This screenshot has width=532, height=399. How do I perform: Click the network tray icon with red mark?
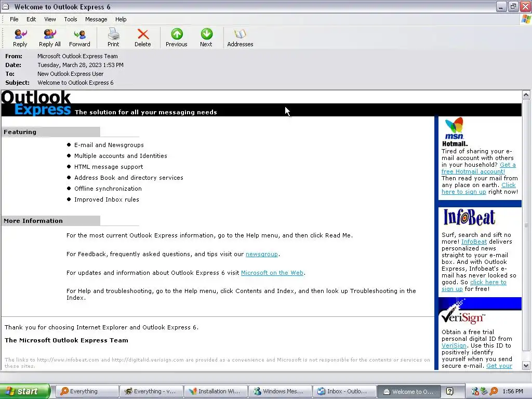pos(475,391)
